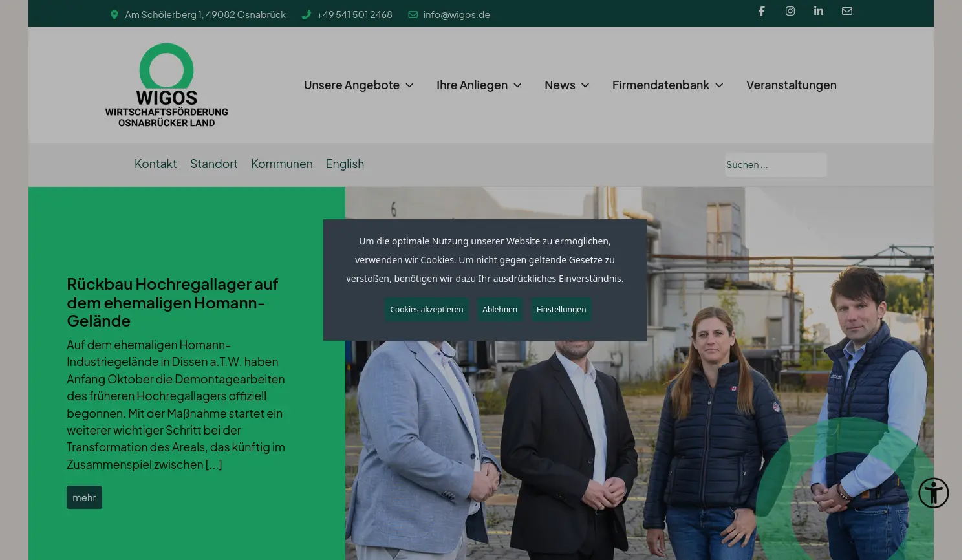This screenshot has width=970, height=560.
Task: Go to the Veranstaltungen section
Action: click(x=791, y=85)
